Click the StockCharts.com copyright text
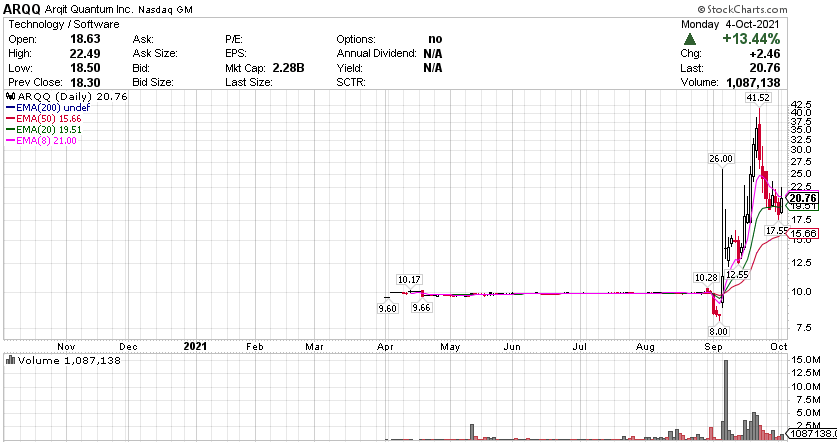840x442 pixels. (742, 9)
